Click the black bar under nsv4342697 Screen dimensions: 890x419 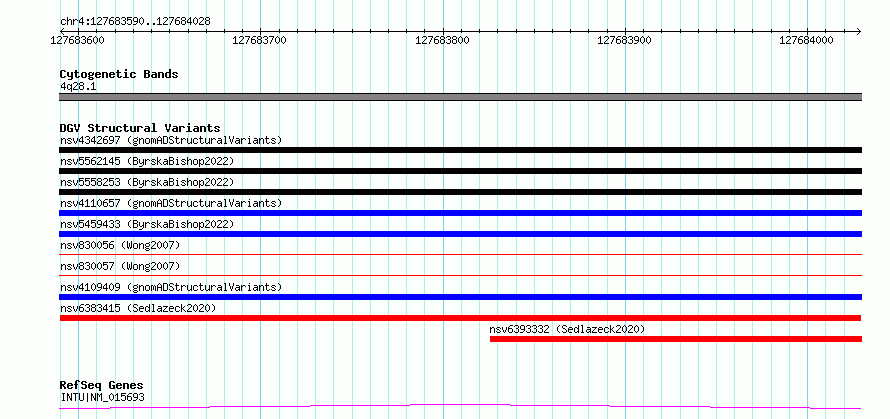(460, 150)
